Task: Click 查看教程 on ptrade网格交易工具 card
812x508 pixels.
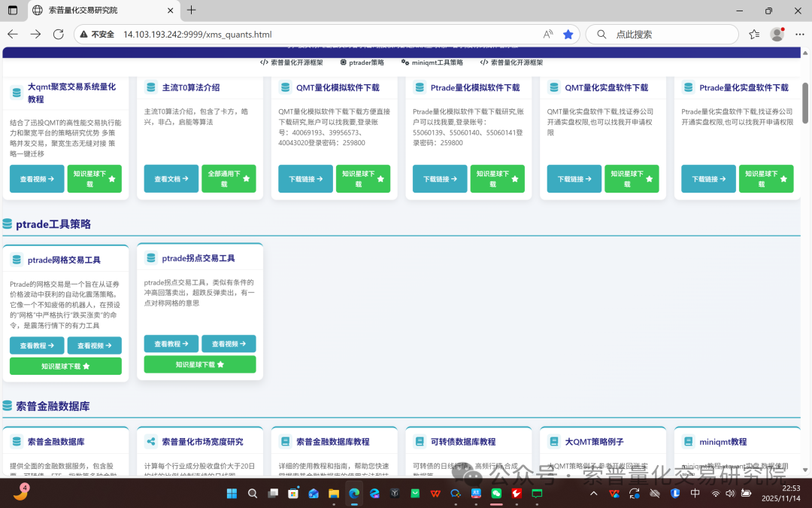Action: (x=37, y=345)
